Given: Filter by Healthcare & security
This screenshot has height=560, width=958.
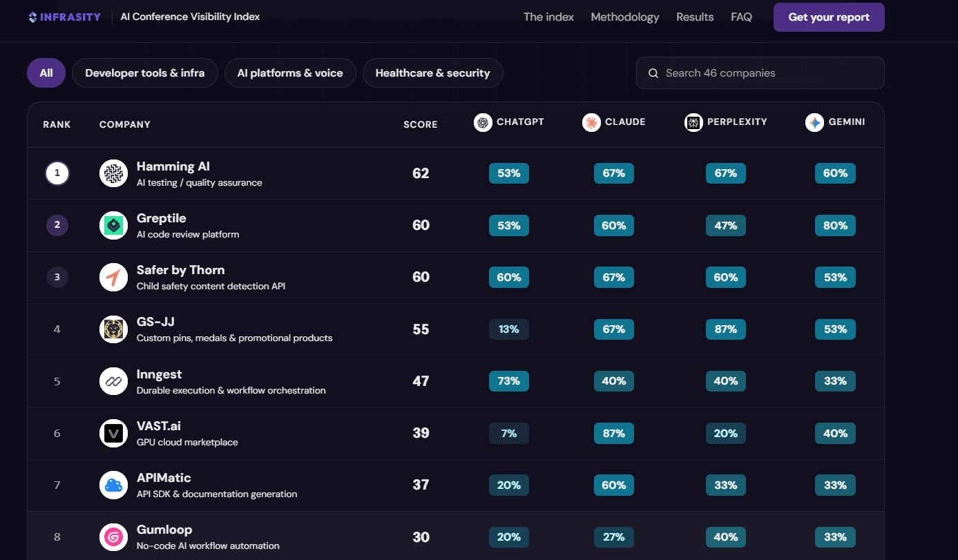Looking at the screenshot, I should pos(433,73).
